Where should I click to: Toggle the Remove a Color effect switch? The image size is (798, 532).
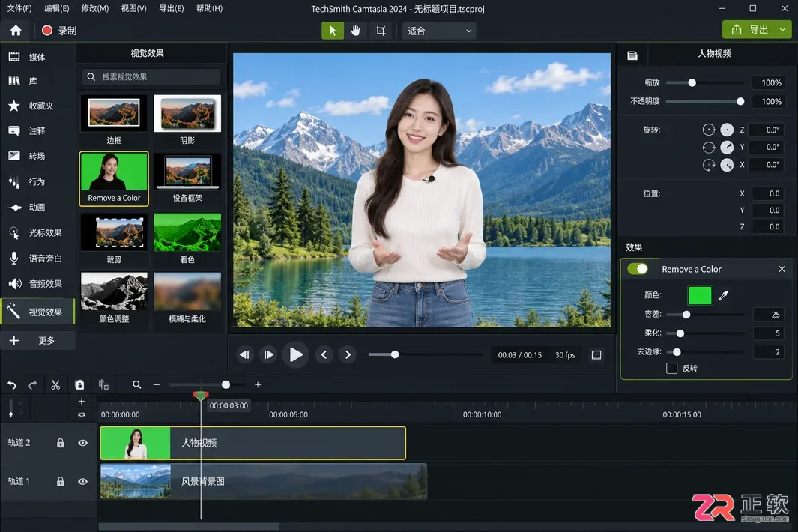[x=638, y=269]
